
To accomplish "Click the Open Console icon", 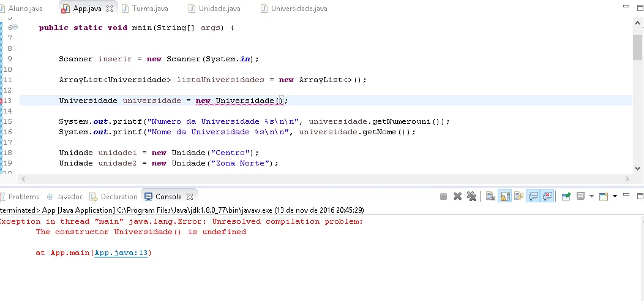I will pyautogui.click(x=604, y=196).
